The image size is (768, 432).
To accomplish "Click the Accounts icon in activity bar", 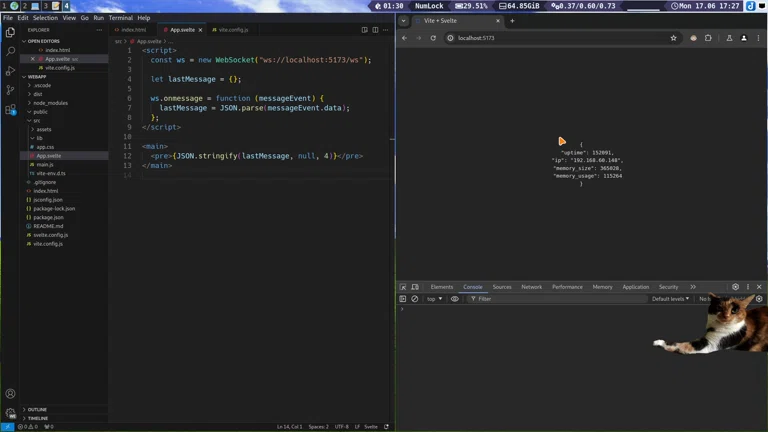I will [11, 394].
